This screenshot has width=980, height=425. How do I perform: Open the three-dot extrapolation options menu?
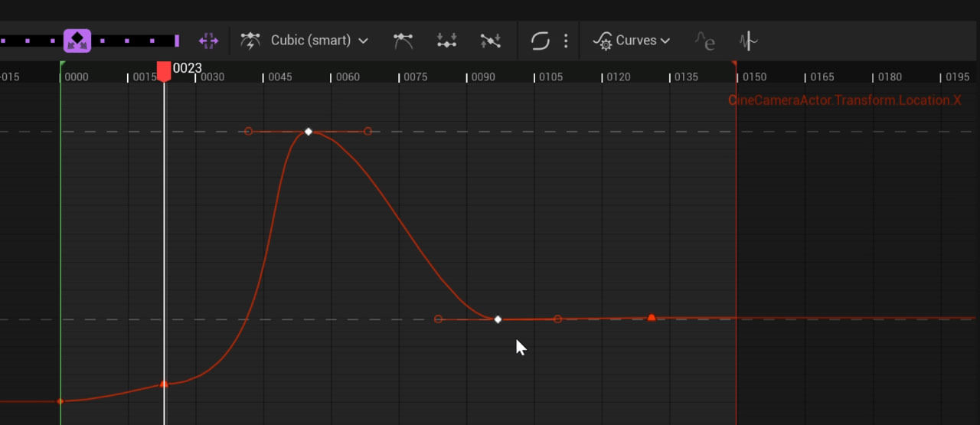(x=566, y=41)
